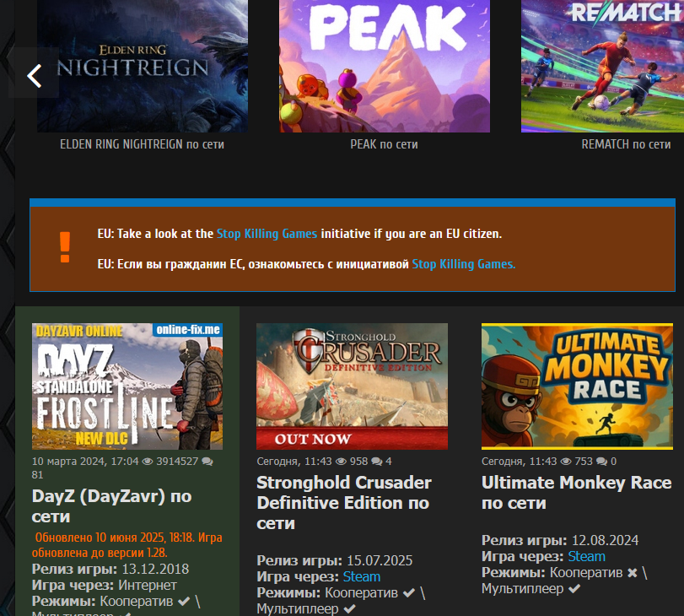Image resolution: width=684 pixels, height=616 pixels.
Task: Open the Stronghold Crusader Definitive Edition thumbnail
Action: point(352,386)
